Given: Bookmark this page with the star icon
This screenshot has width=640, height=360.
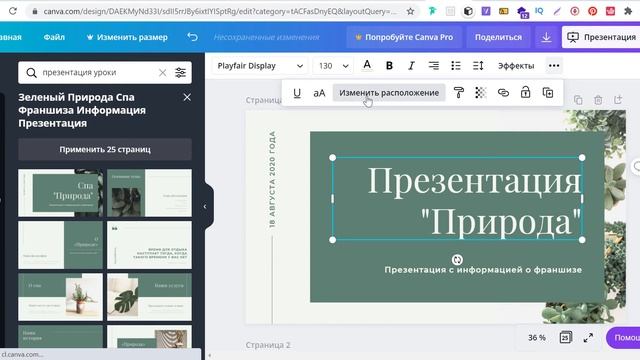Looking at the screenshot, I should [410, 11].
